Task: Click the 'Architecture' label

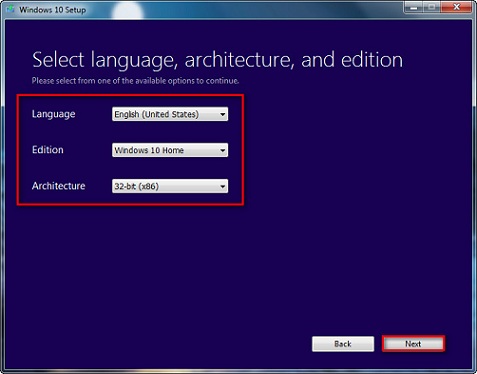Action: [x=59, y=186]
